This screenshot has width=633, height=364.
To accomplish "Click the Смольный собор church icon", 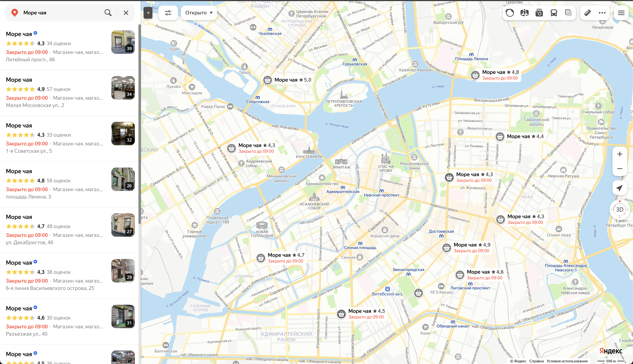I will [598, 106].
